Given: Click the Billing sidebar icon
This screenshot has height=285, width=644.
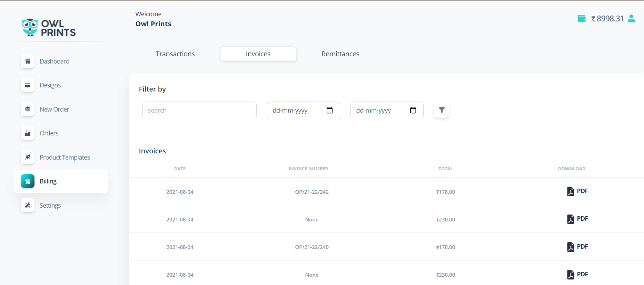Looking at the screenshot, I should [28, 181].
